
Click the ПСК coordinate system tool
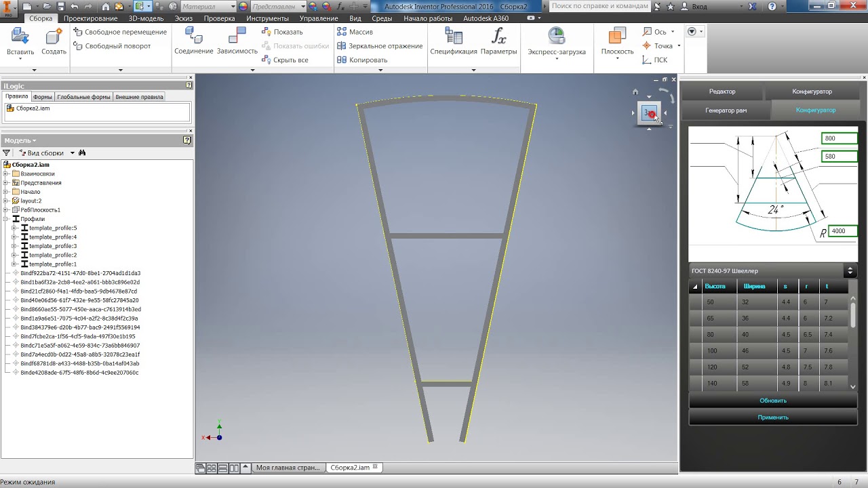655,60
